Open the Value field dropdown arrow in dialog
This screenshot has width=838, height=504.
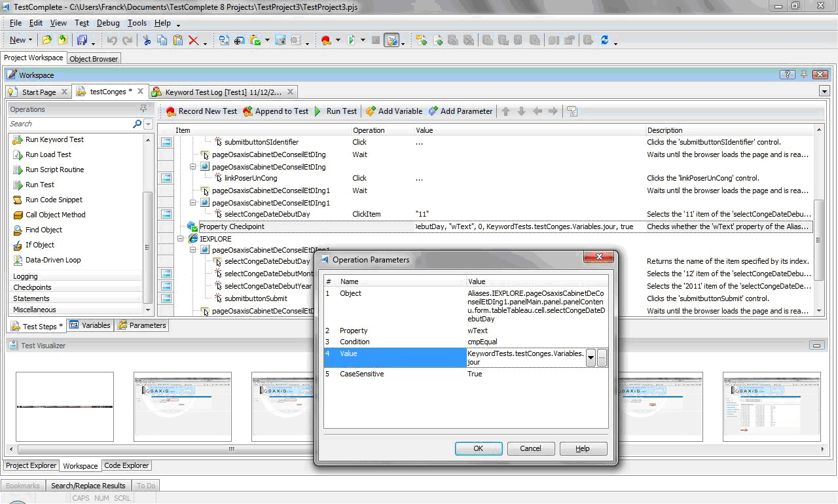pos(591,357)
